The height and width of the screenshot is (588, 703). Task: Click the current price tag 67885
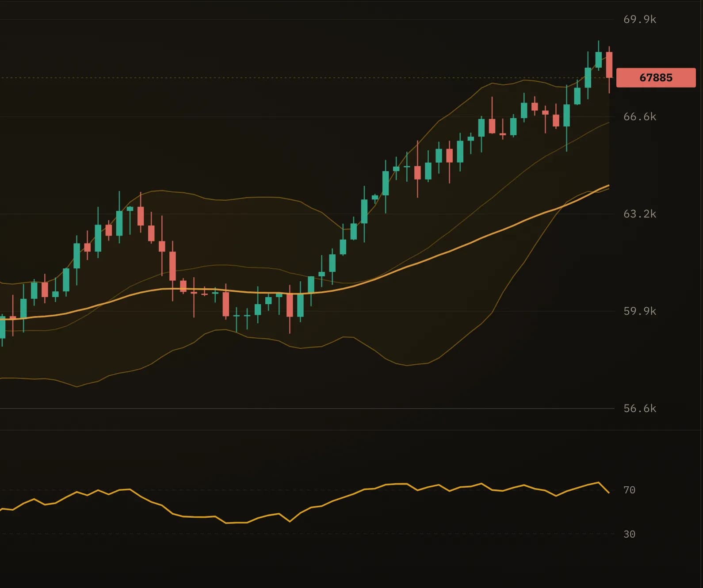[656, 78]
